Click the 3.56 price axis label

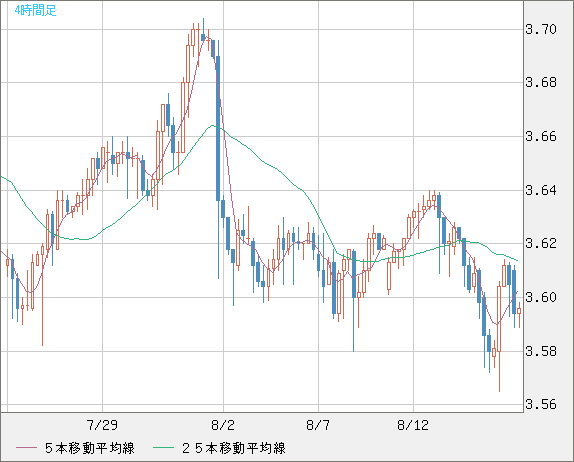541,405
